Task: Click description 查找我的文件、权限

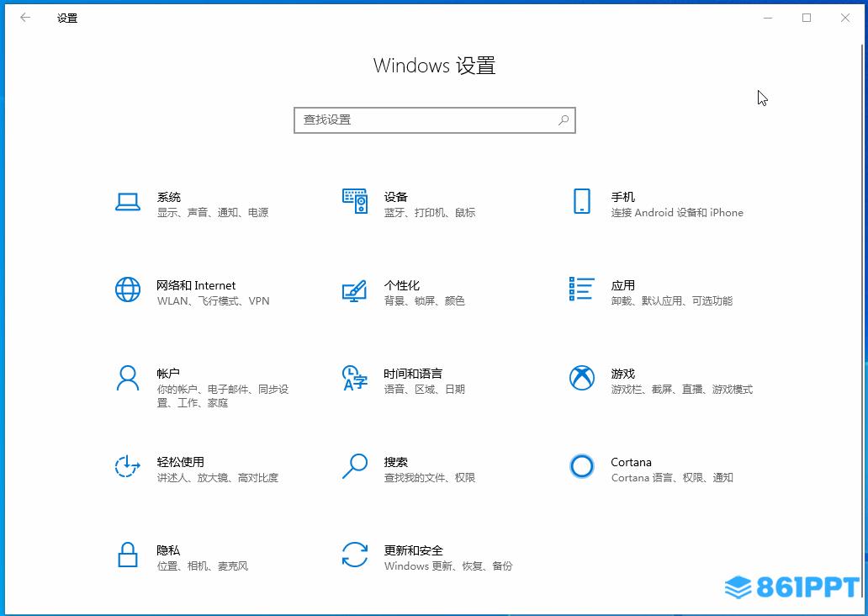Action: tap(430, 477)
